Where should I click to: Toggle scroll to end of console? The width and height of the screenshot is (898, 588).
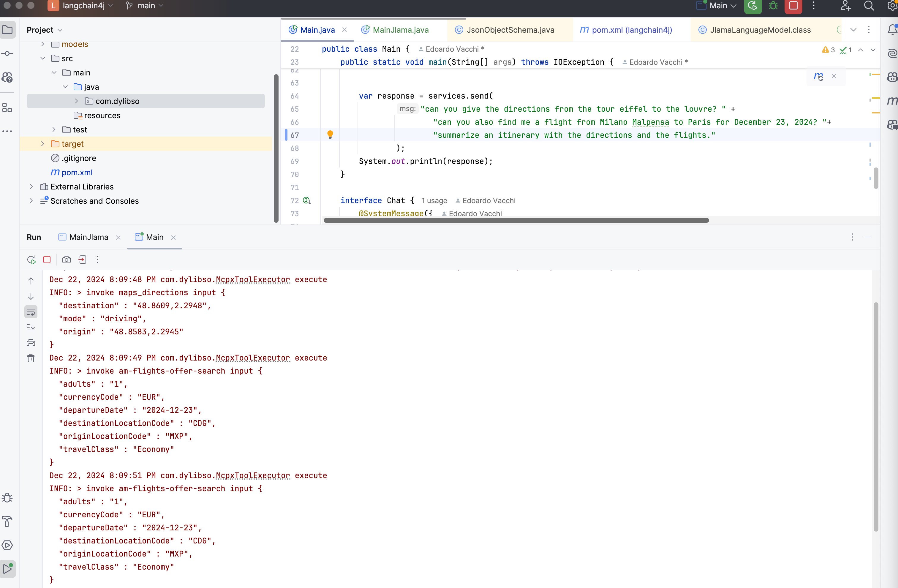click(31, 327)
